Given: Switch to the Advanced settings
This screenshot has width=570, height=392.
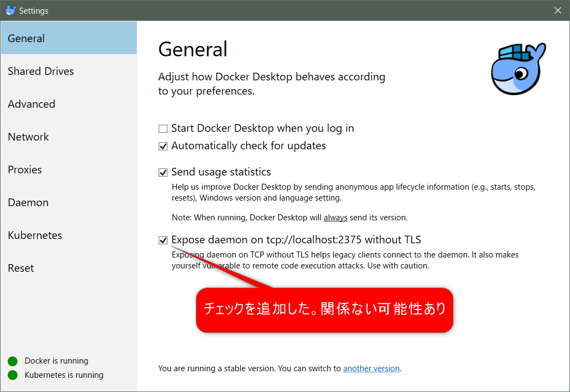Looking at the screenshot, I should 69,104.
